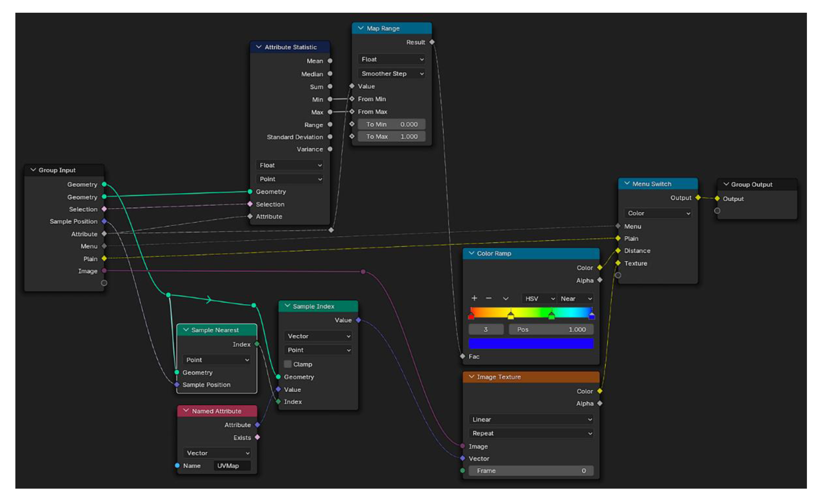This screenshot has width=823, height=504.
Task: Click the Sample Nearest Index output socket
Action: [257, 344]
